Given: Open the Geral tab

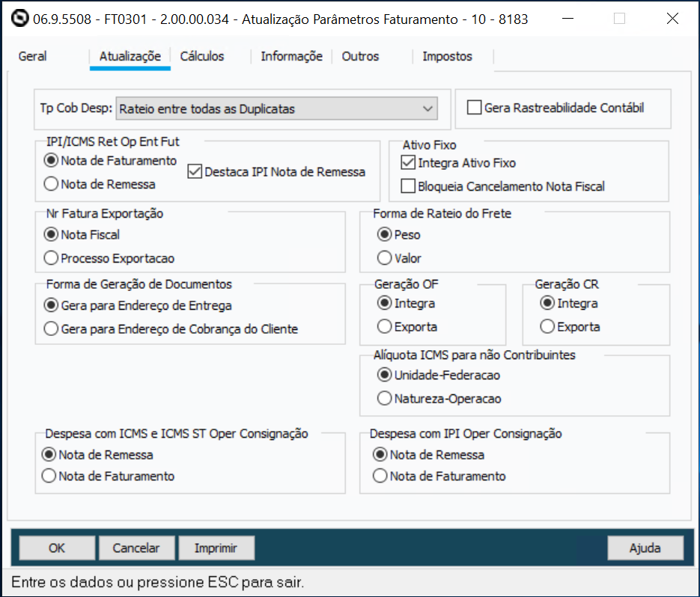Looking at the screenshot, I should [x=33, y=56].
